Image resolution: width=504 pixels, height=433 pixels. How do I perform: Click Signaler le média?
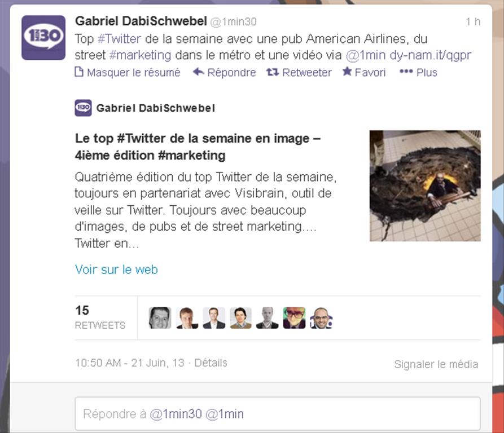click(x=436, y=364)
